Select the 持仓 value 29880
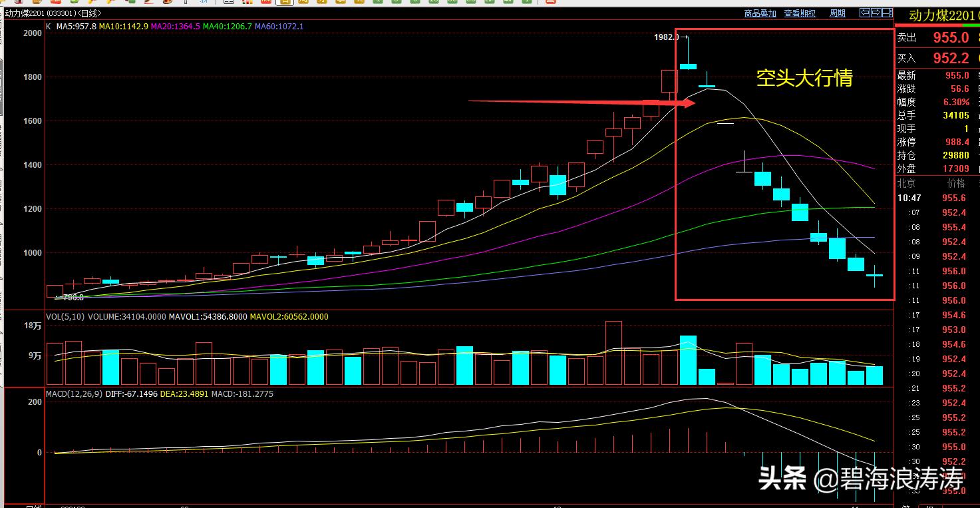The image size is (980, 508). coord(956,156)
